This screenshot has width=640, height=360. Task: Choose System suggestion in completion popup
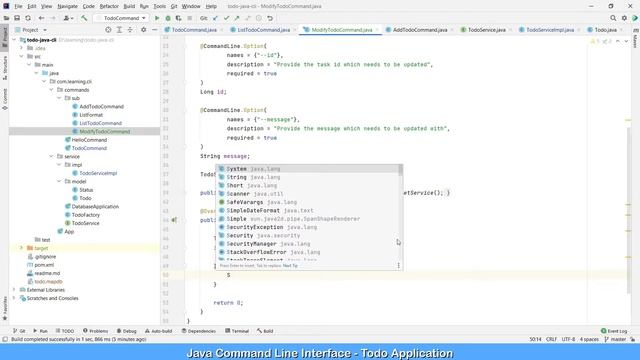coord(307,169)
